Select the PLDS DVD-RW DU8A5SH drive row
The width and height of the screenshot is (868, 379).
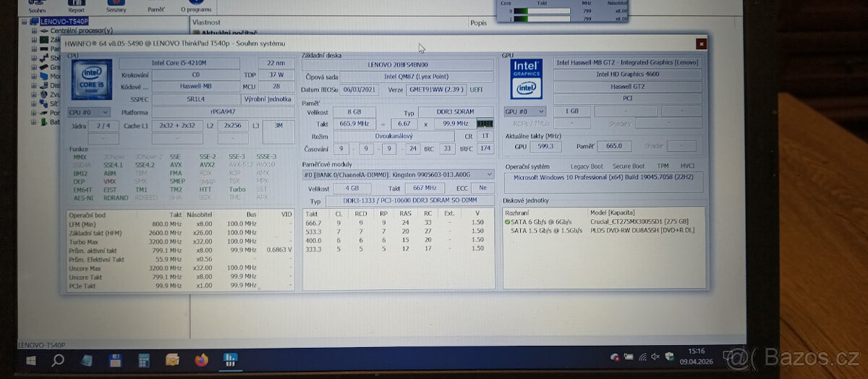click(x=605, y=230)
